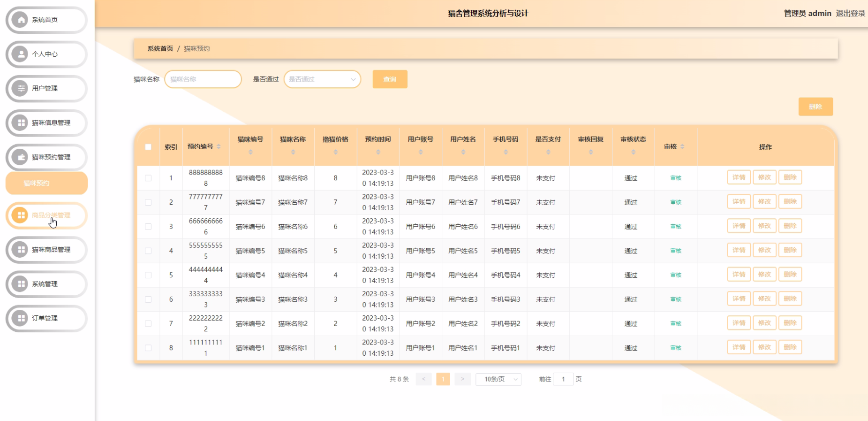The height and width of the screenshot is (421, 868).
Task: Click the person icon for 个人中心
Action: click(20, 54)
